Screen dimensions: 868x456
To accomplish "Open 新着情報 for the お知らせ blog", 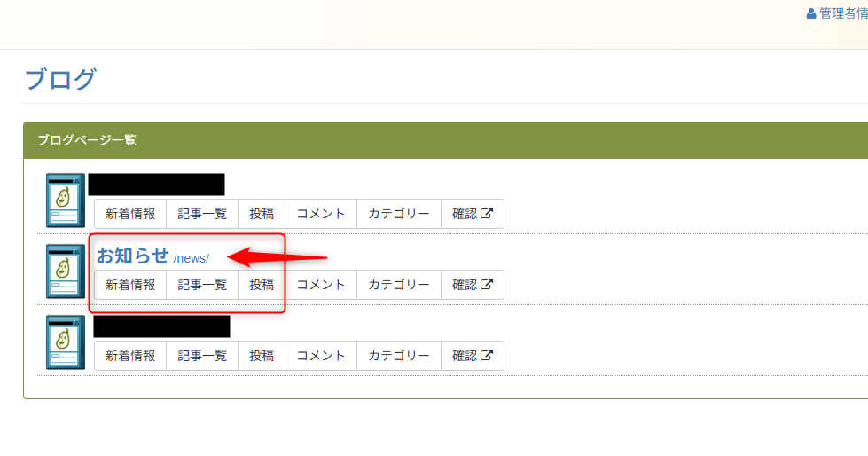I will point(130,285).
